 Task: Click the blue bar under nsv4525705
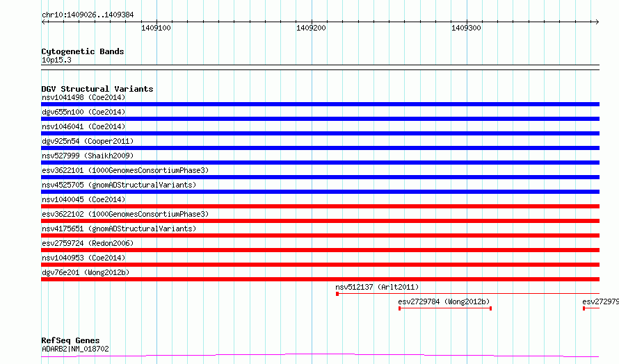tap(320, 192)
